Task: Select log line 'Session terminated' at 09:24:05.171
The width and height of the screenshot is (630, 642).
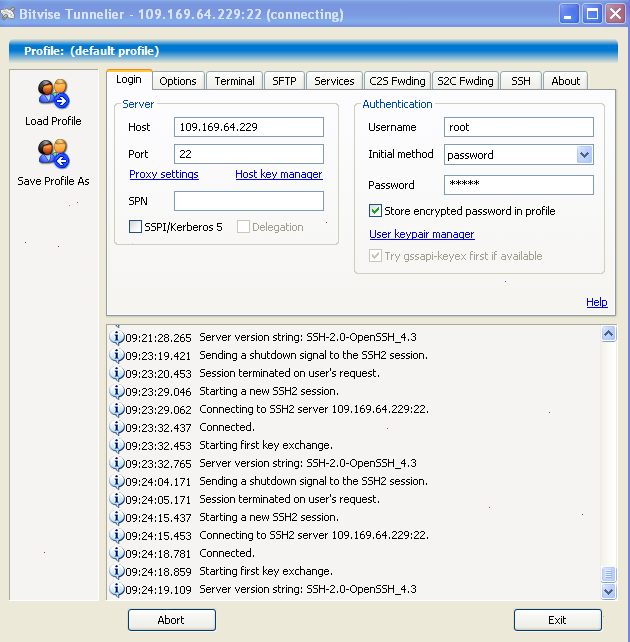Action: (289, 500)
